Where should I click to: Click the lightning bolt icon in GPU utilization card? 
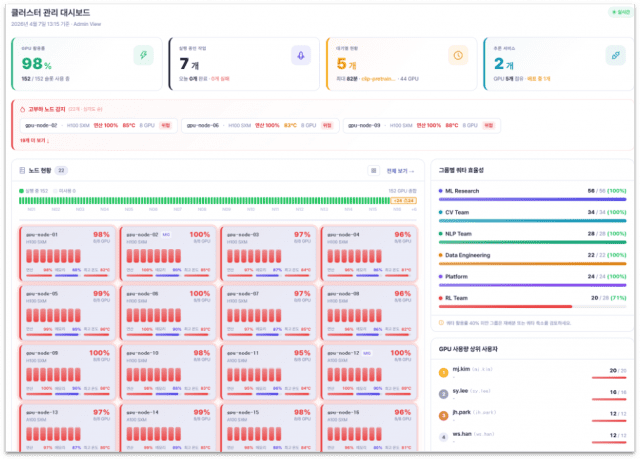(143, 55)
